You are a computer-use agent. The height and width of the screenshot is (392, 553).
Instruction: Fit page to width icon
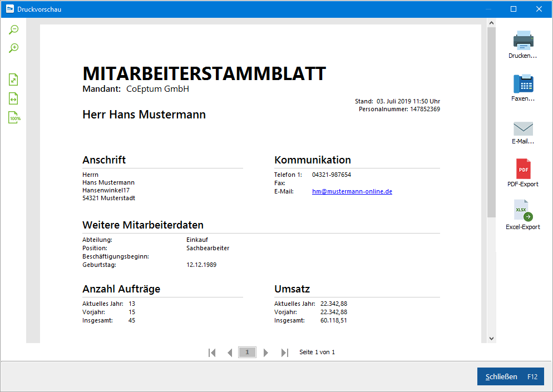click(x=13, y=99)
